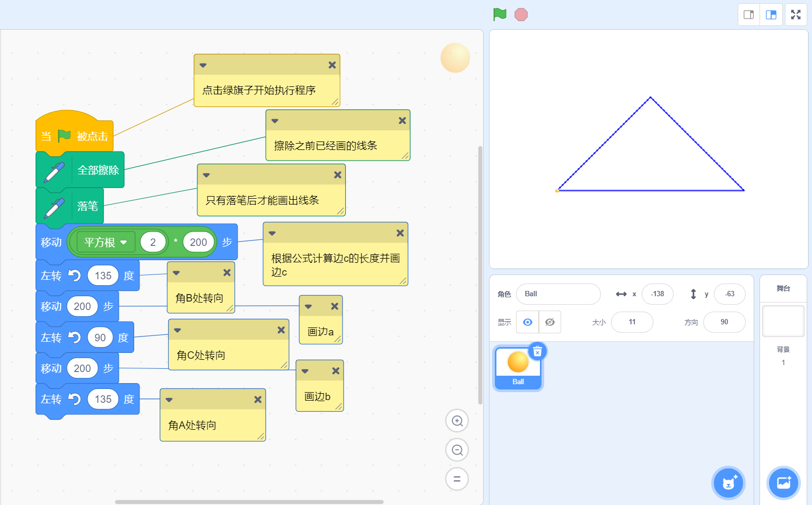The width and height of the screenshot is (812, 505).
Task: Edit 200 steps in block after 90 turn
Action: tap(82, 368)
